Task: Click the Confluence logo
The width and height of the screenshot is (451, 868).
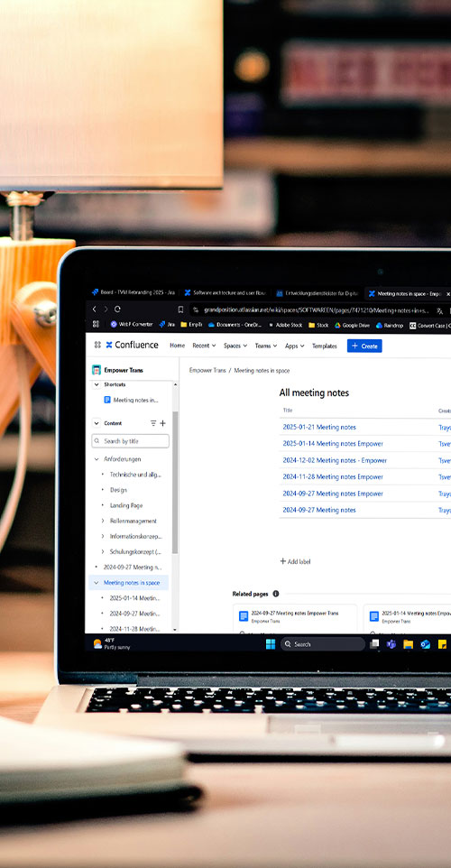Action: (x=133, y=345)
